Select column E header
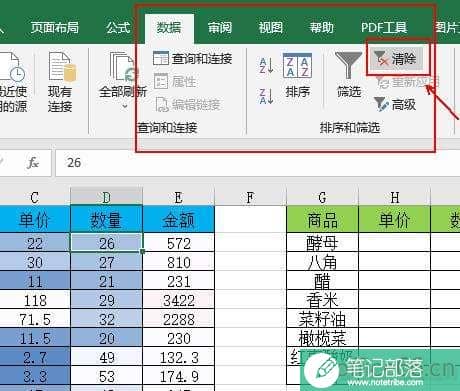Screen dimensions: 460x391 178,197
